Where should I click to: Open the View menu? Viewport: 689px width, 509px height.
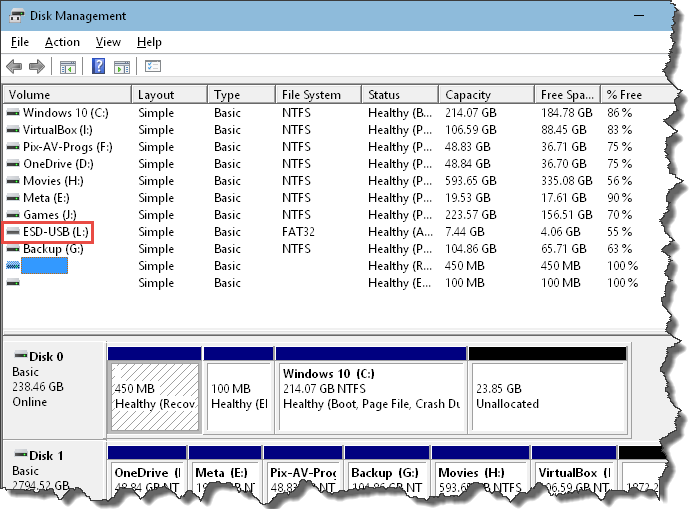[x=108, y=42]
